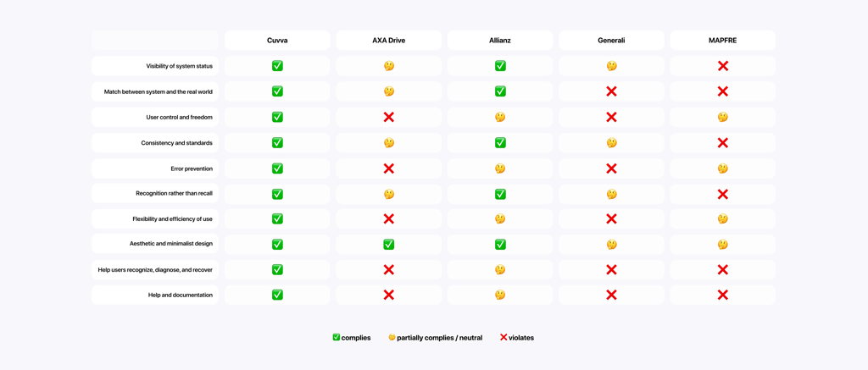Select the MAPFRE column header
This screenshot has width=868, height=370.
point(722,41)
